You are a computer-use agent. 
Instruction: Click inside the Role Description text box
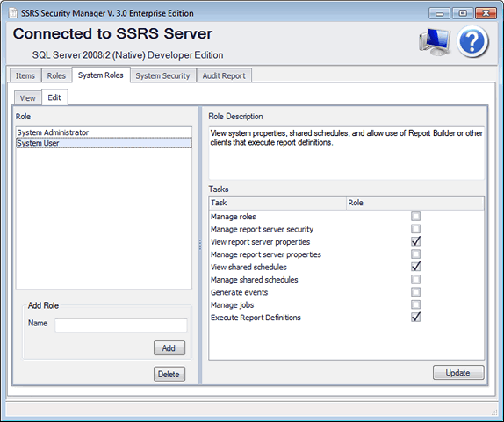coord(347,153)
